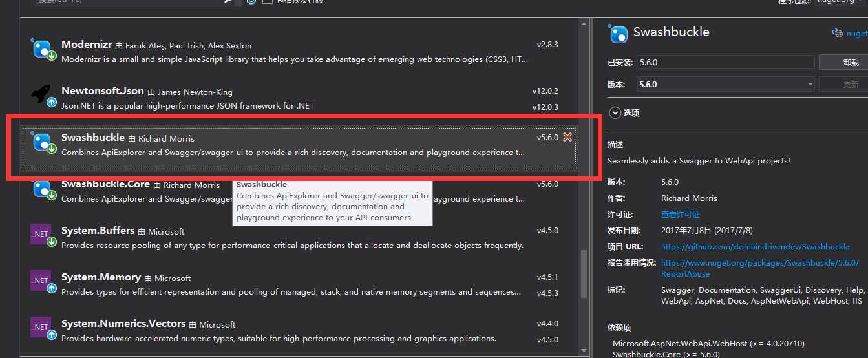Click the Swashbuckle.Core package icon
This screenshot has width=868, height=358.
(43, 189)
